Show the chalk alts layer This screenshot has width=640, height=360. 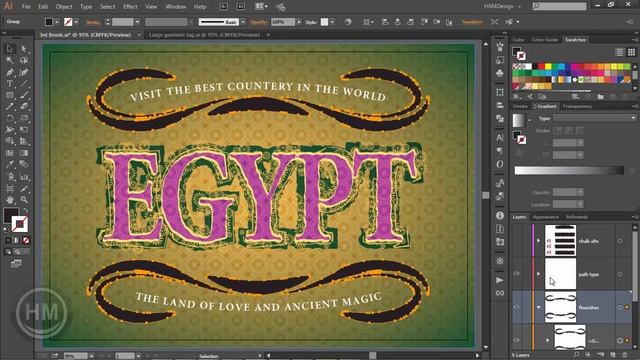pos(517,241)
